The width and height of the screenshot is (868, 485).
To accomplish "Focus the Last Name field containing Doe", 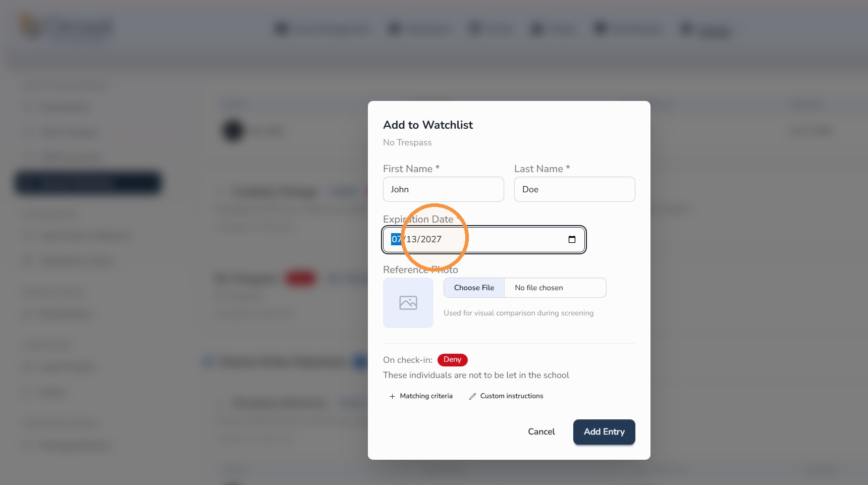I will pyautogui.click(x=575, y=189).
